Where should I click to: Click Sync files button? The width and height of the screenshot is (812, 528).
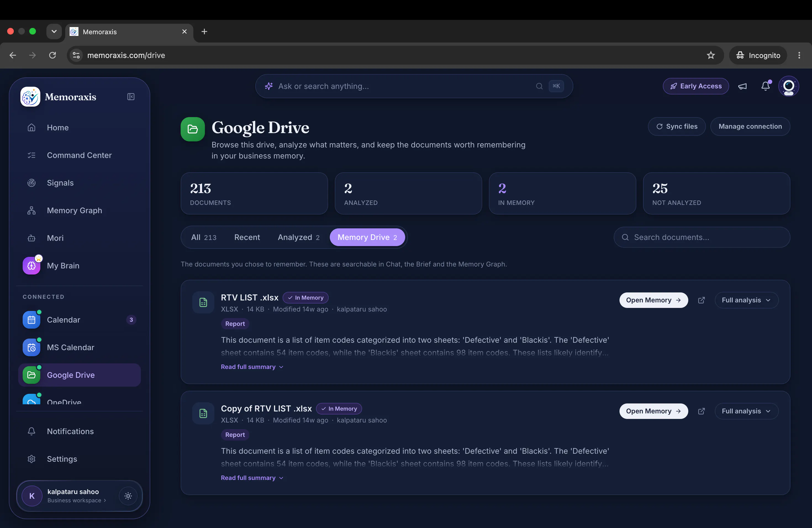pos(677,126)
